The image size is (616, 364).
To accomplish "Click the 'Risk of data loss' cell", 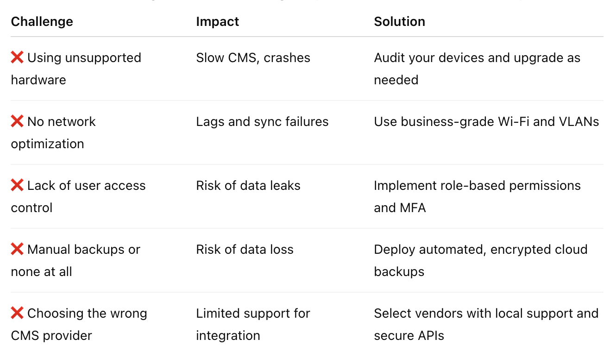I will coord(245,250).
